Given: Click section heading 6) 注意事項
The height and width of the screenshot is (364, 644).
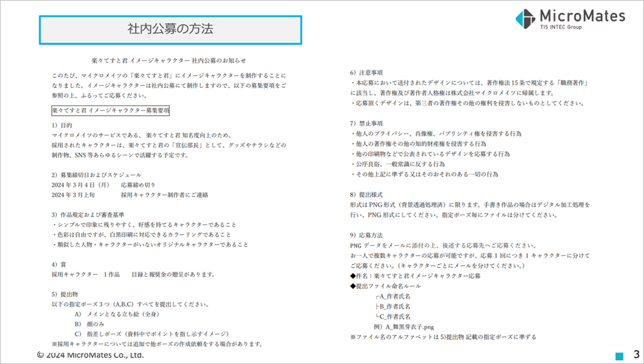Looking at the screenshot, I should [365, 73].
